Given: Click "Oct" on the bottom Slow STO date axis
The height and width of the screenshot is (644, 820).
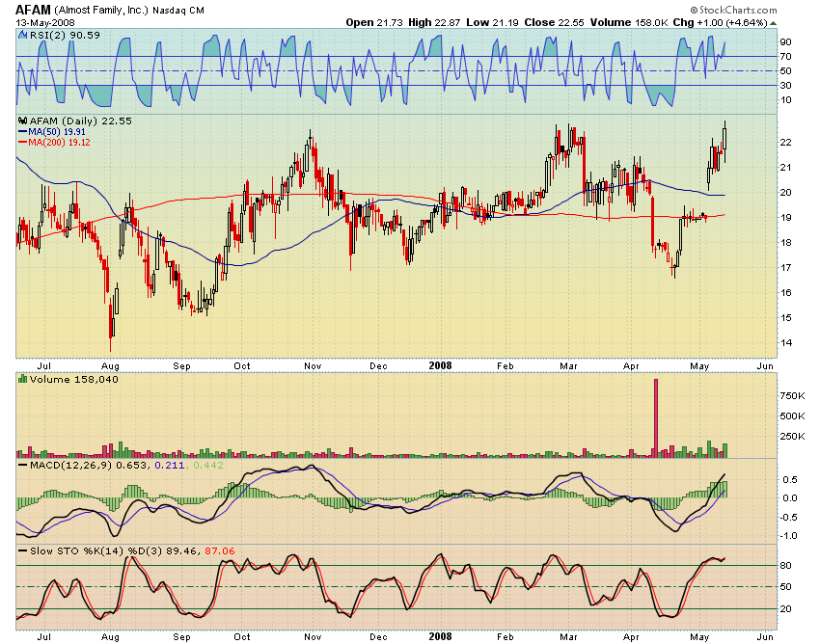Looking at the screenshot, I should 241,636.
